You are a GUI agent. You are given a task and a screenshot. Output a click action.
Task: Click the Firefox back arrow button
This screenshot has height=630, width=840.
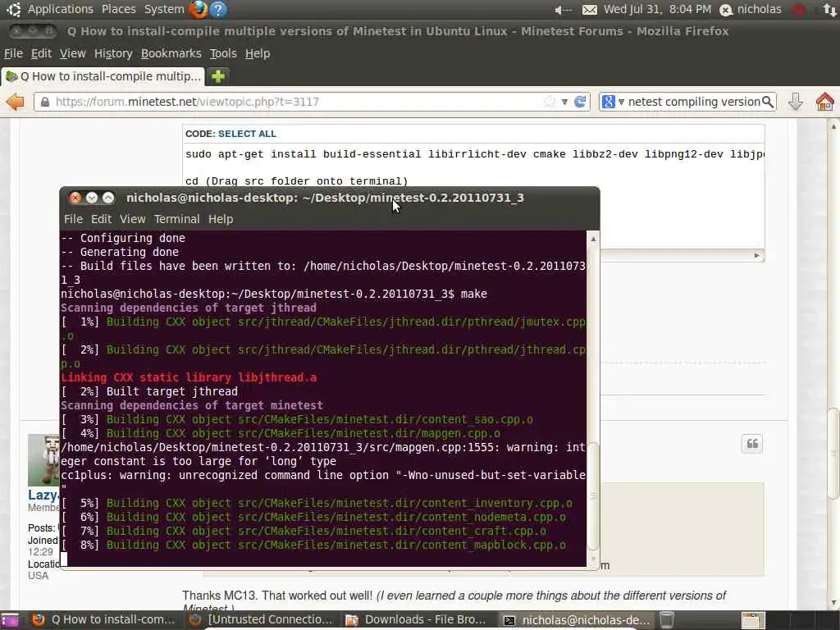16,101
